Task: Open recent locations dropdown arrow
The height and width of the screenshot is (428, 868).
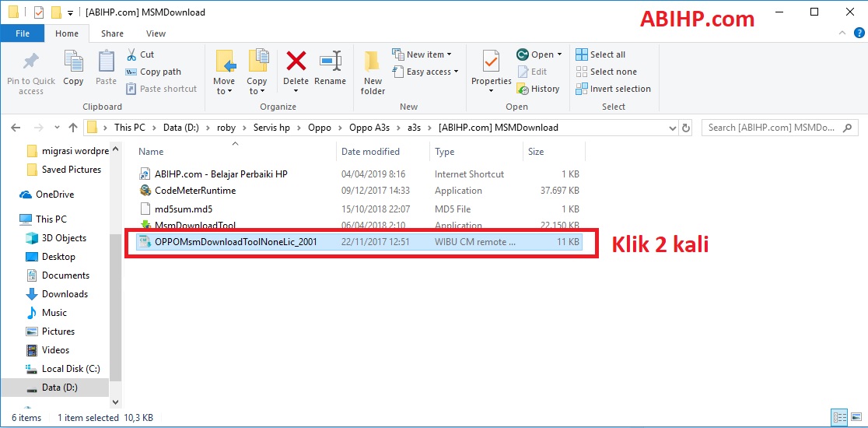Action: coord(56,128)
